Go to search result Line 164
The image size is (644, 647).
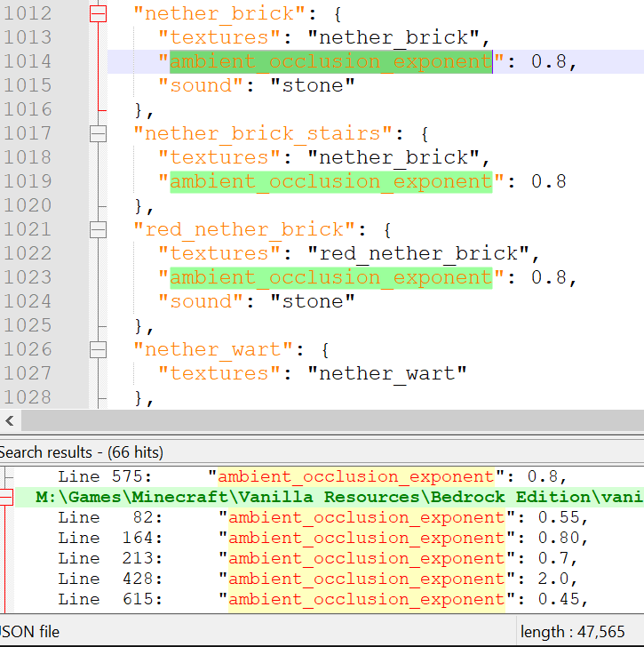322,538
